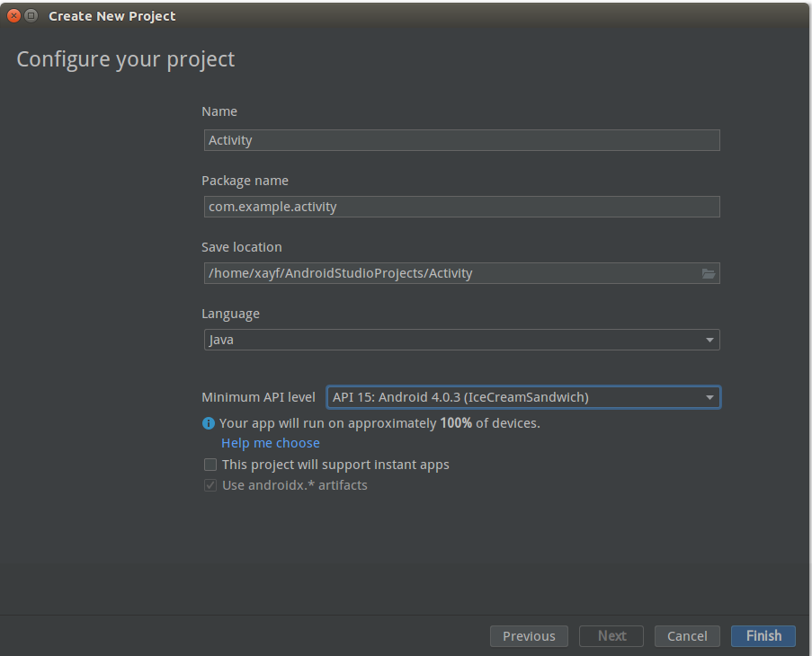Click the arrow of the Language combo box
Screen dimensions: 812x656
tap(709, 340)
